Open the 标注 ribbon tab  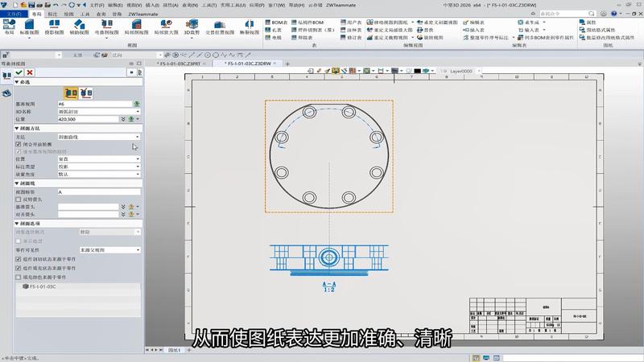(x=53, y=14)
